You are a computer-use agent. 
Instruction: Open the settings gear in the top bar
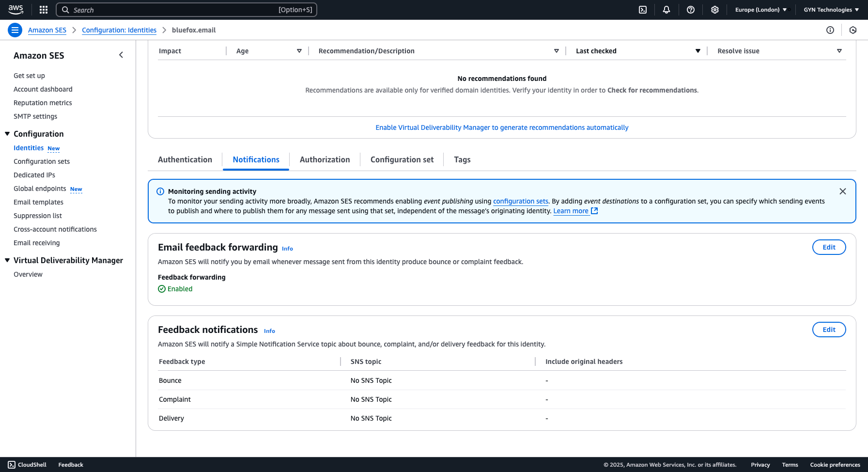tap(714, 10)
